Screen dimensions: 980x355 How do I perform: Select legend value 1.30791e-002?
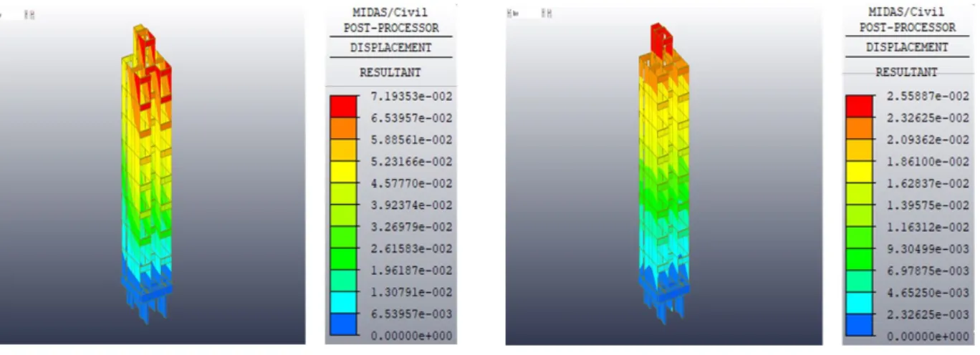(410, 292)
